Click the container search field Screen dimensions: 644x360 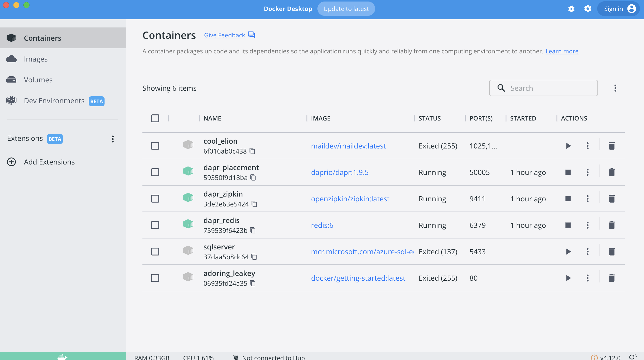543,88
